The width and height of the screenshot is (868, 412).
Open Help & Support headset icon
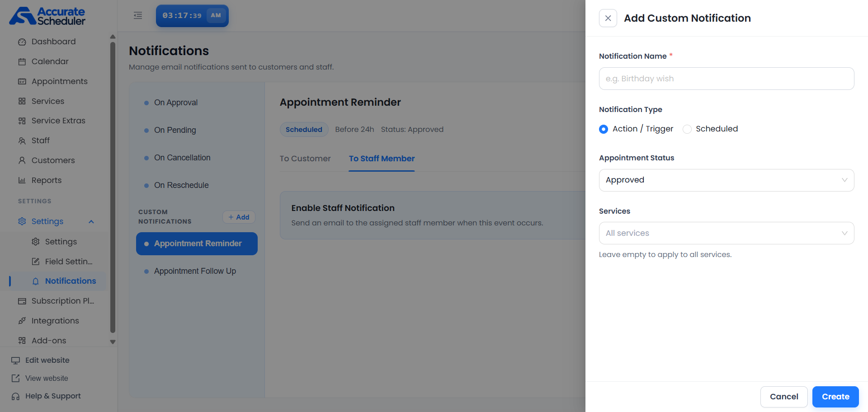[x=16, y=396]
